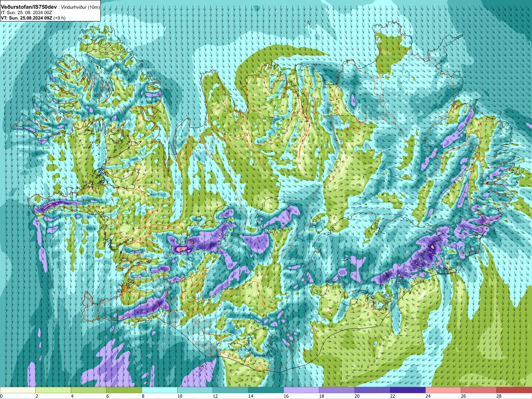
Task: Click the legend scale number 12
Action: pos(215,396)
